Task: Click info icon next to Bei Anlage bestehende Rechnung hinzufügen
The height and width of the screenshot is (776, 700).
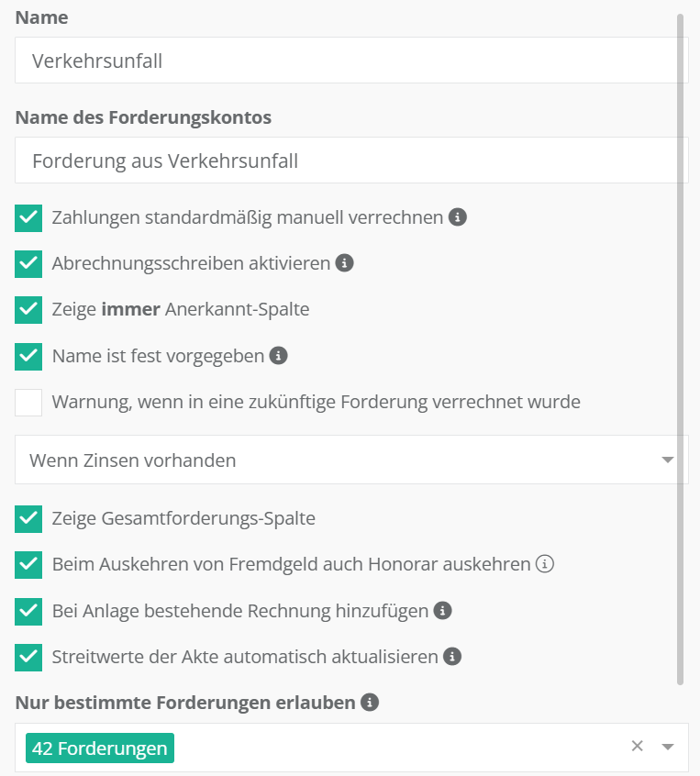Action: point(442,610)
